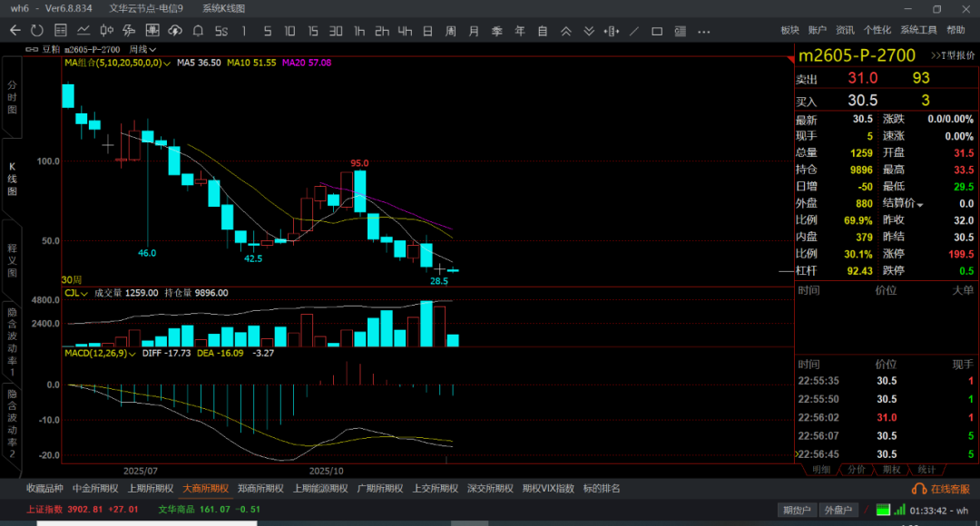This screenshot has width=980, height=526.
Task: Switch to the 郑商所期权 tab
Action: click(260, 489)
